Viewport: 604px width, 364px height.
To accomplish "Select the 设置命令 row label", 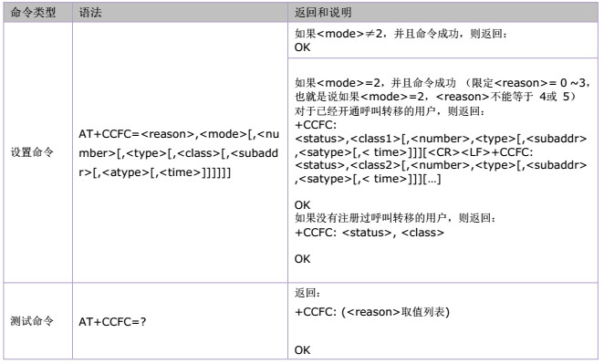I will click(x=32, y=152).
